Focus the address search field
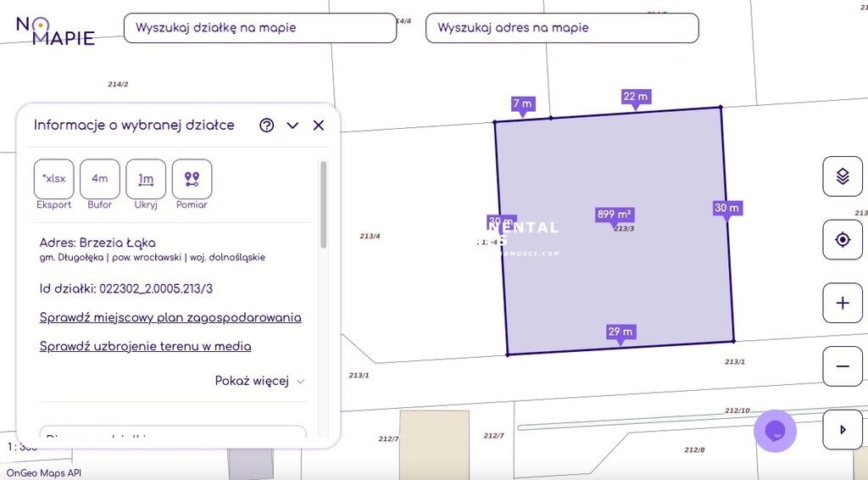Viewport: 868px width, 480px height. [561, 28]
